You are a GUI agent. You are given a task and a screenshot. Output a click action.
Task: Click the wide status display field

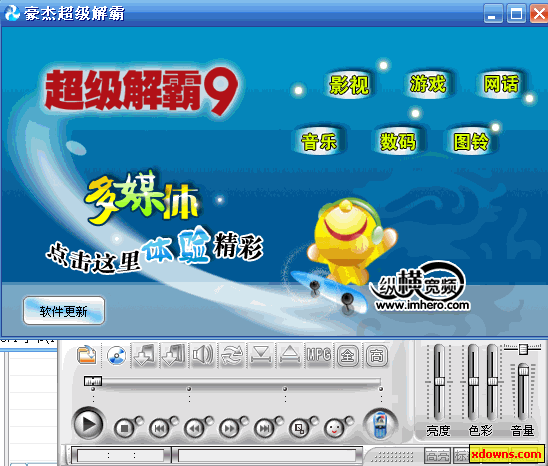coord(268,456)
